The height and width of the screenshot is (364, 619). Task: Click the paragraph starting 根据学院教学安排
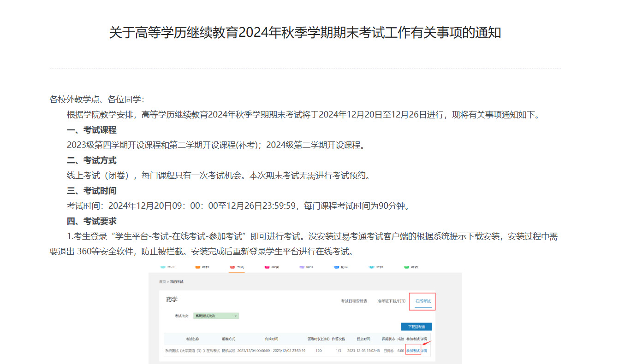tap(303, 115)
